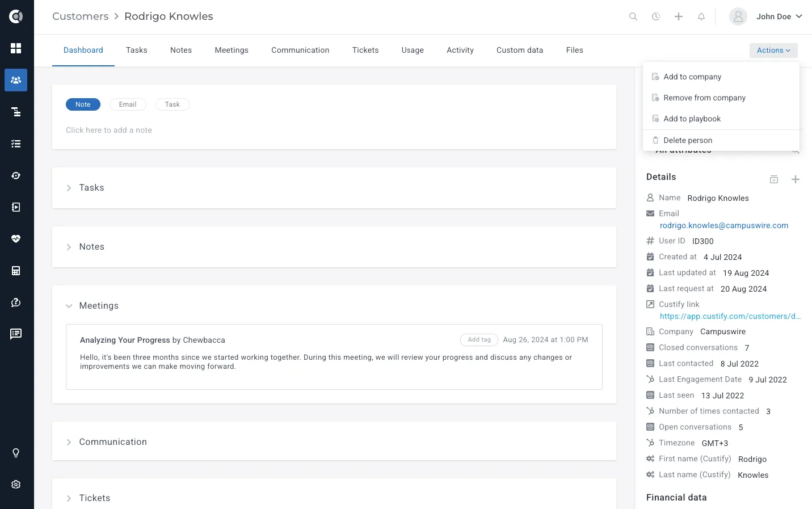Open the notifications bell
The image size is (812, 509).
coord(701,16)
